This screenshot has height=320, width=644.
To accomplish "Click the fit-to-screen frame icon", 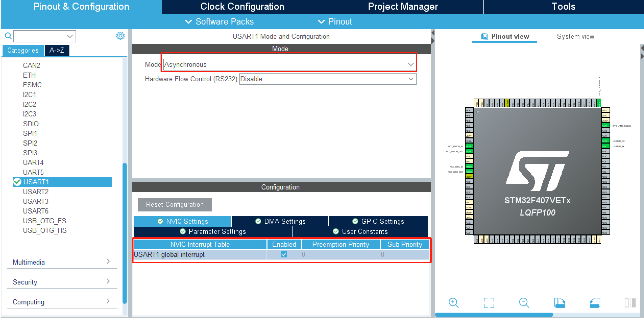I will pos(489,303).
